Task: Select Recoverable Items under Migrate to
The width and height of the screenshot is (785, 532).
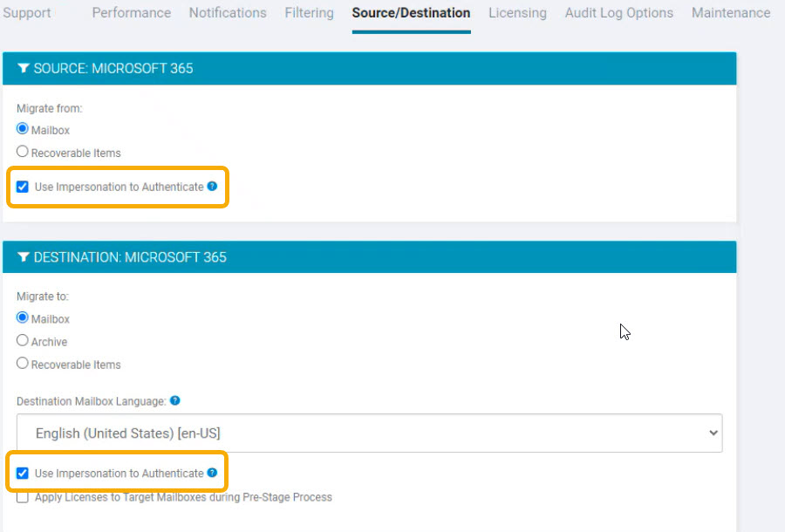Action: 22,364
